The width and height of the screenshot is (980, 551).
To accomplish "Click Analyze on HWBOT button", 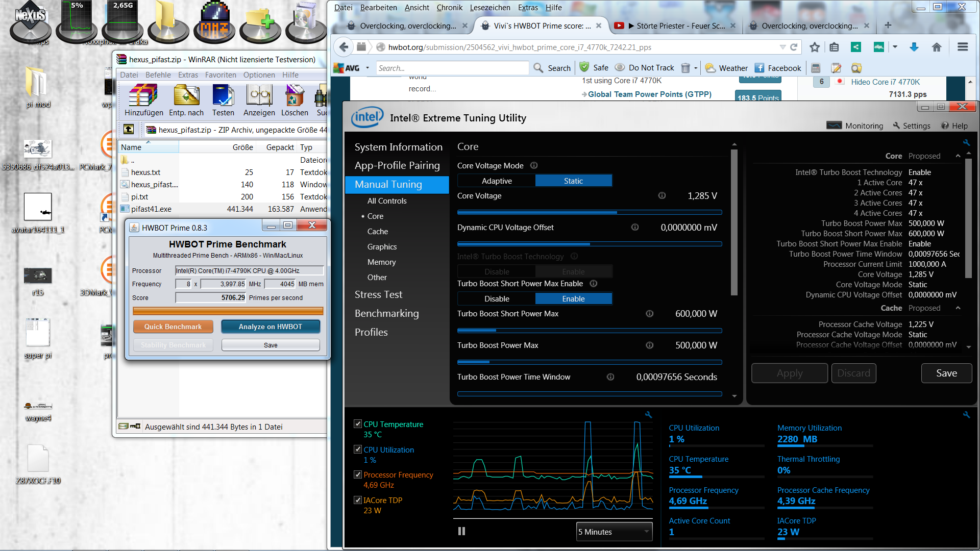I will (x=271, y=327).
